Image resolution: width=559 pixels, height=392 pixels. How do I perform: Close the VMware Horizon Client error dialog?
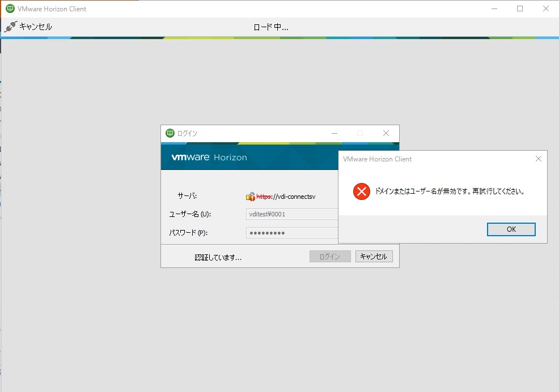pos(539,159)
